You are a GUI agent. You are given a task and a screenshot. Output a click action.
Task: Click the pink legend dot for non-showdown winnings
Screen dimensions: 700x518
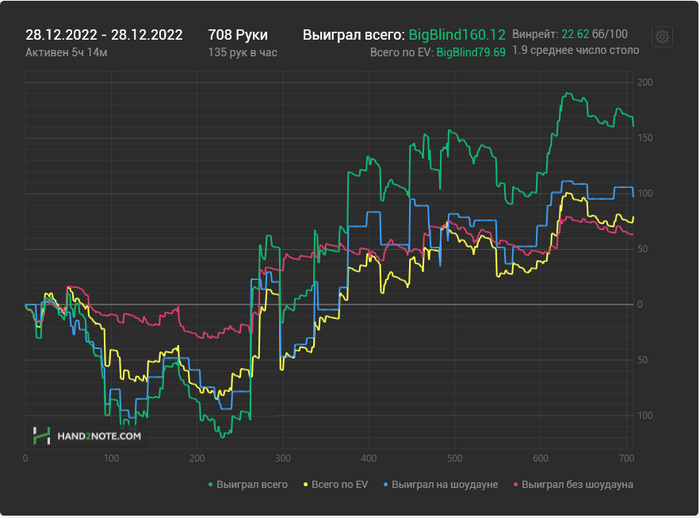coord(516,485)
